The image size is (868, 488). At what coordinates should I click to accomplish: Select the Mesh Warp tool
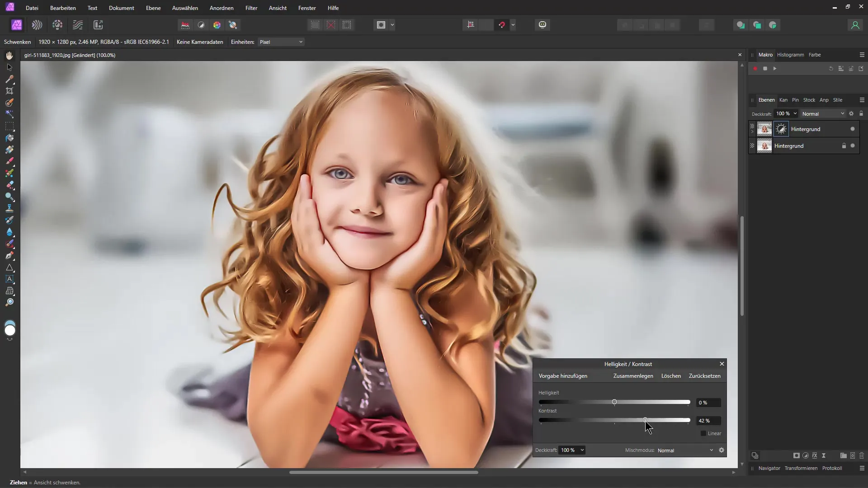(9, 291)
